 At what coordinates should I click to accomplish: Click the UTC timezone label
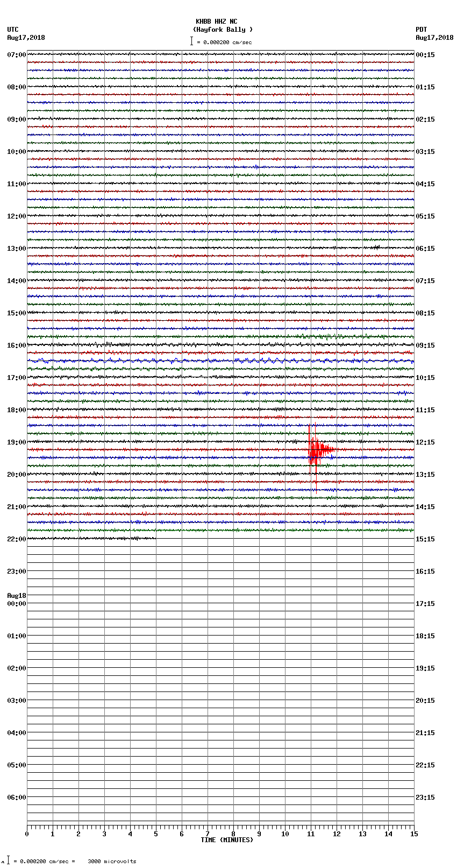click(x=13, y=30)
